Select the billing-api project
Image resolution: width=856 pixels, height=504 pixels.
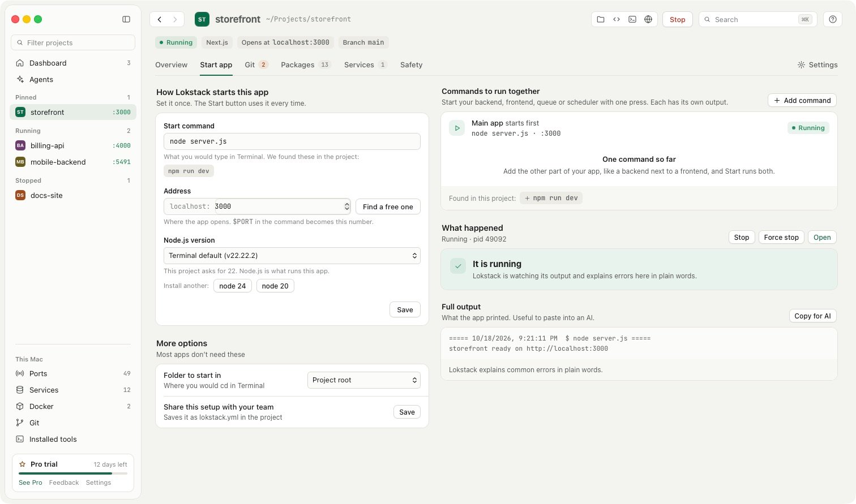point(73,145)
